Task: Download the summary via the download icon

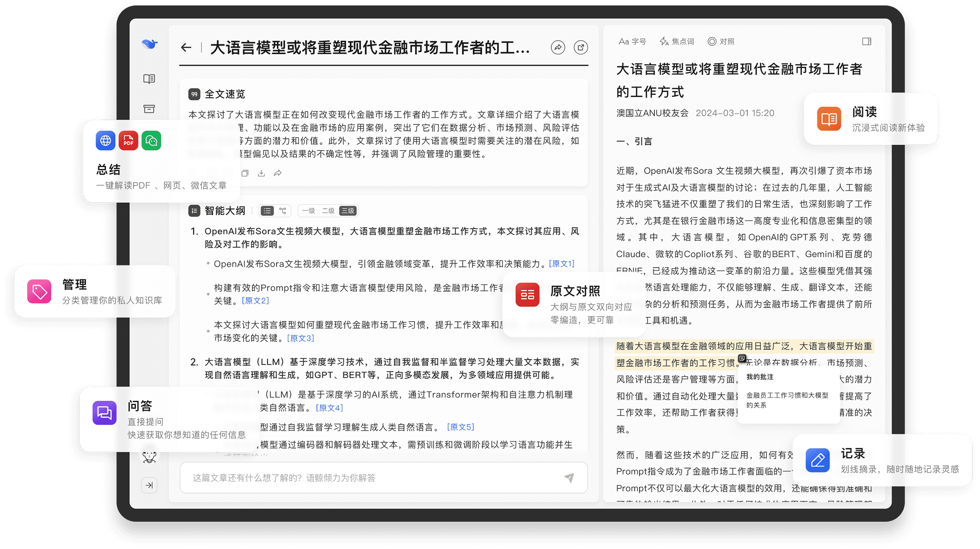Action: point(261,173)
